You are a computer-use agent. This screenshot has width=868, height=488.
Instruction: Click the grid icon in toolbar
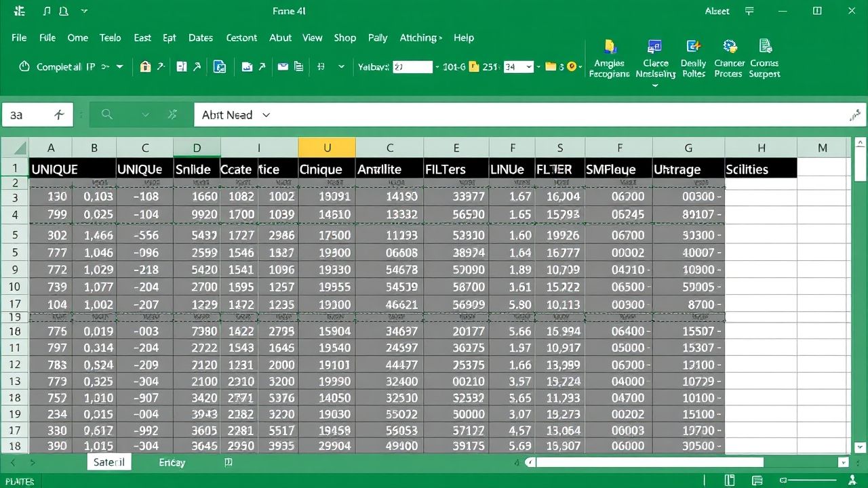pos(321,66)
